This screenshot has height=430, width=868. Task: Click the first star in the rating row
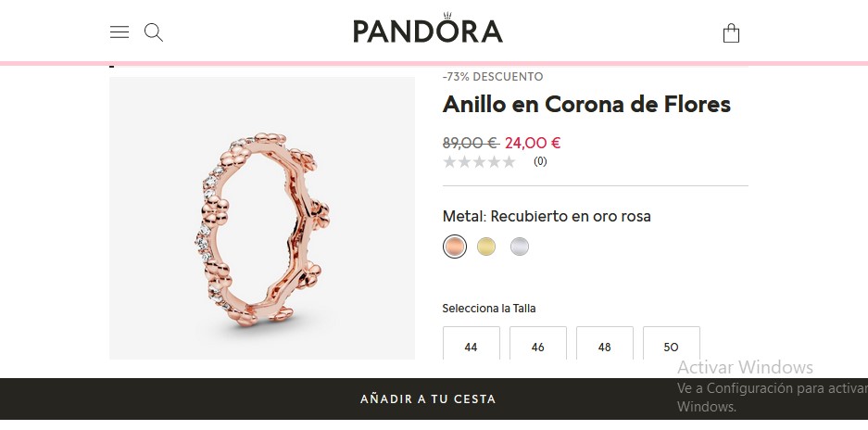(449, 162)
